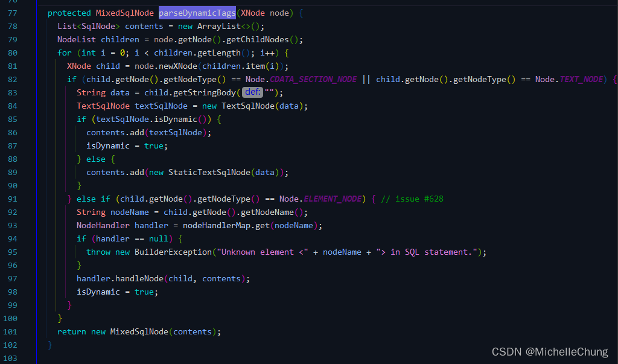Click handleNode method call on line 97
The height and width of the screenshot is (364, 618).
(x=139, y=278)
